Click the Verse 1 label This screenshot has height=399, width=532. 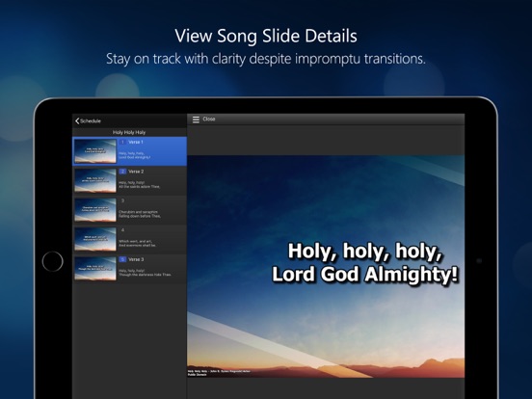click(x=136, y=143)
